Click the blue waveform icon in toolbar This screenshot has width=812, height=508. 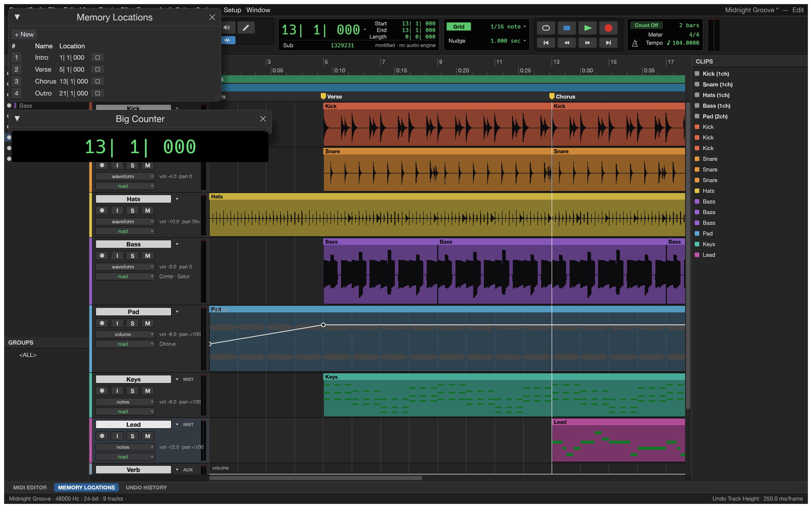(227, 40)
